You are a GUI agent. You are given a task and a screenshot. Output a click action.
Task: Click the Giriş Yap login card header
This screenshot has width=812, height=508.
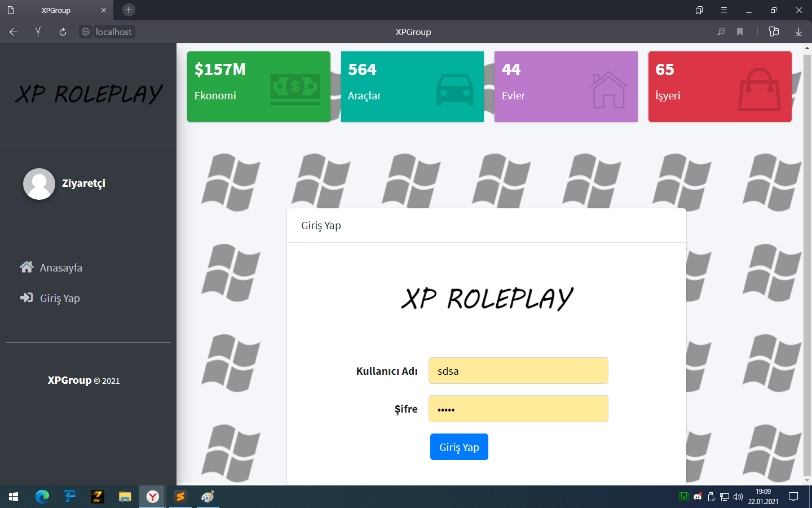click(487, 226)
